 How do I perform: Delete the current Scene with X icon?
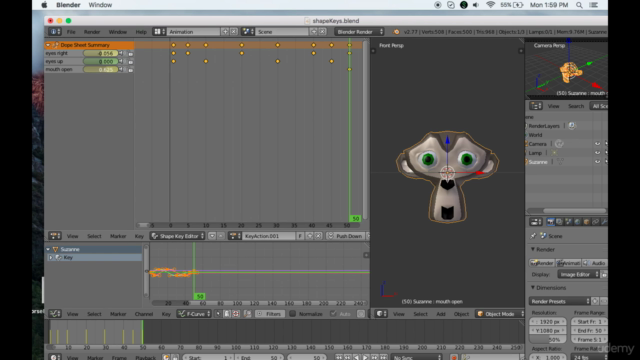click(322, 31)
